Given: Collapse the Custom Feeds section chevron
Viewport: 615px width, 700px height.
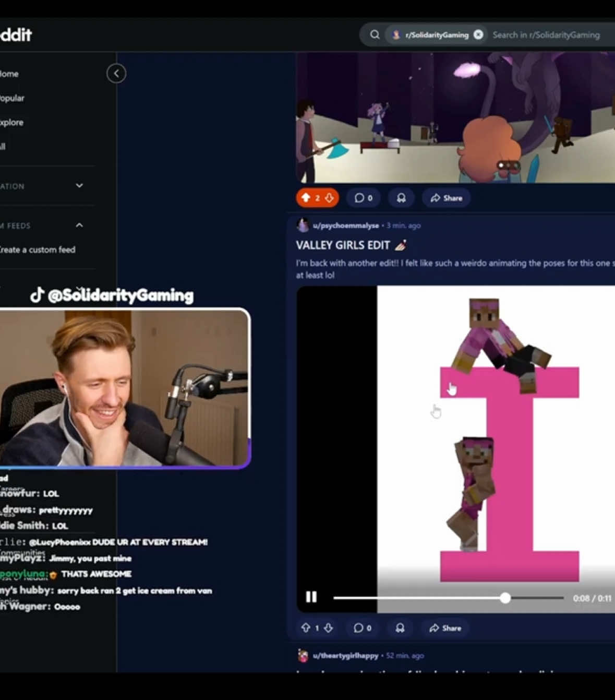Looking at the screenshot, I should click(79, 226).
